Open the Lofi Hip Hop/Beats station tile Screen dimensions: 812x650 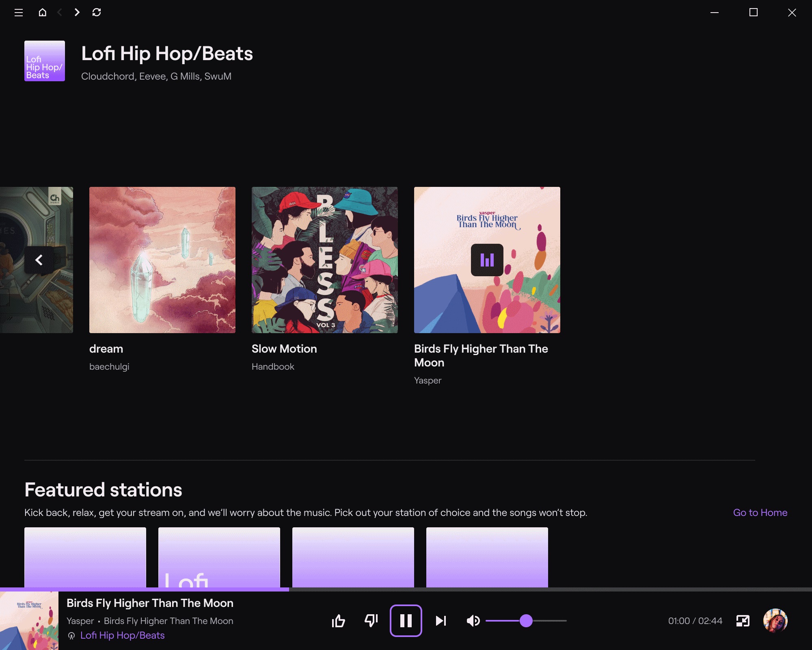(x=45, y=61)
